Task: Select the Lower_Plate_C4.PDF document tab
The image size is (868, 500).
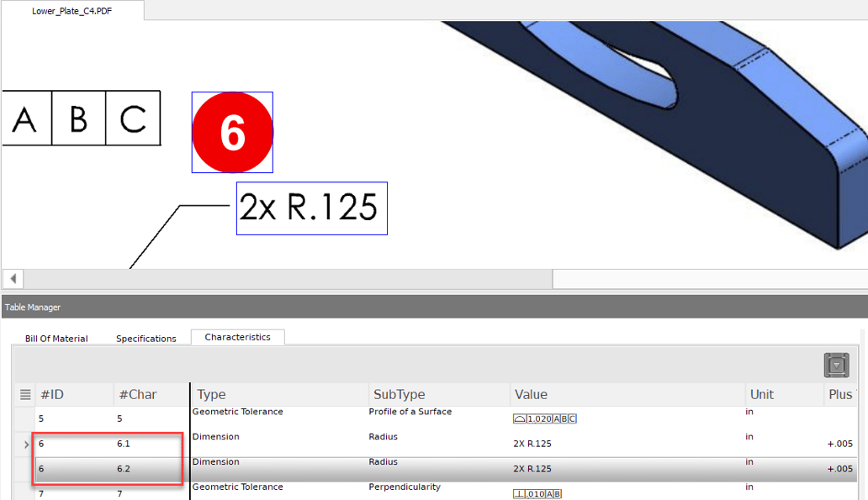Action: [71, 11]
